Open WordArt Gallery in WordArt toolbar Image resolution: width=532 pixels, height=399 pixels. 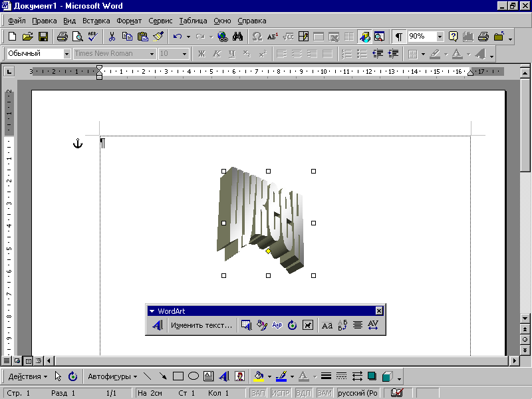pyautogui.click(x=246, y=325)
